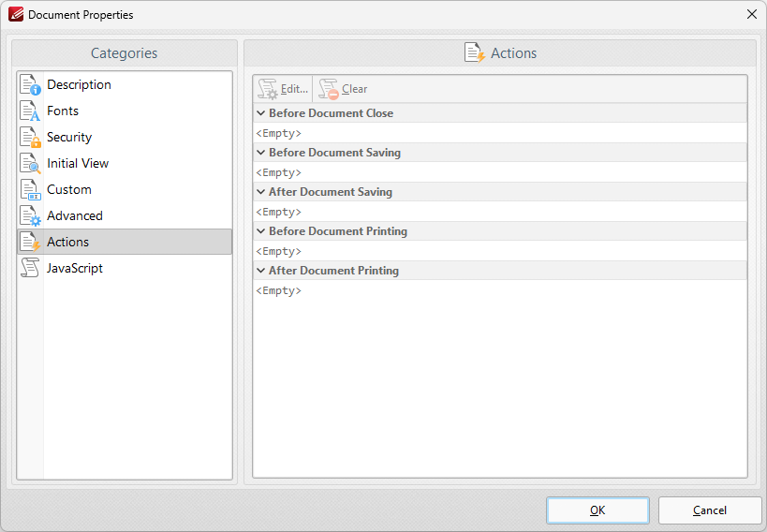Collapse the Before Document Saving section

coord(261,153)
